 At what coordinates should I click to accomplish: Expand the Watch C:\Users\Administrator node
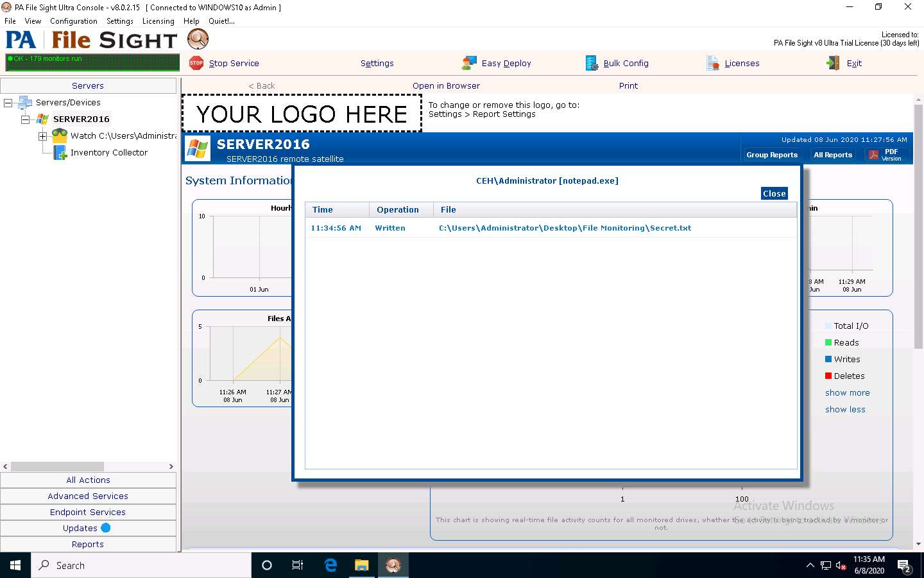tap(42, 136)
